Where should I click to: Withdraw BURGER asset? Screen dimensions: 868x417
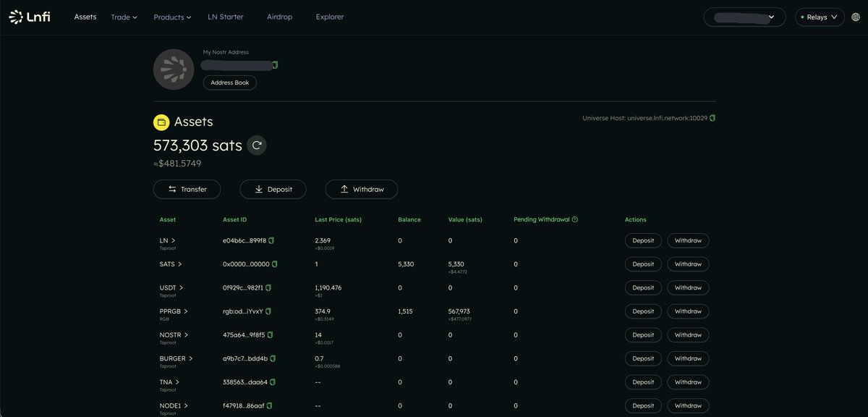point(688,358)
